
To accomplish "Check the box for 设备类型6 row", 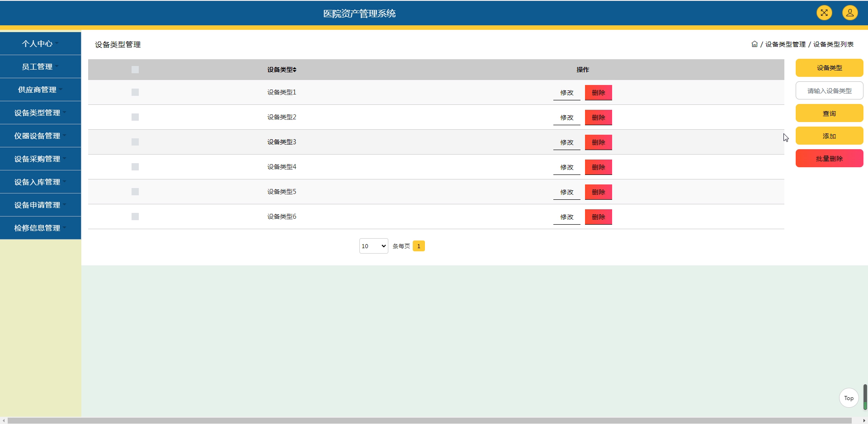I will [x=135, y=217].
